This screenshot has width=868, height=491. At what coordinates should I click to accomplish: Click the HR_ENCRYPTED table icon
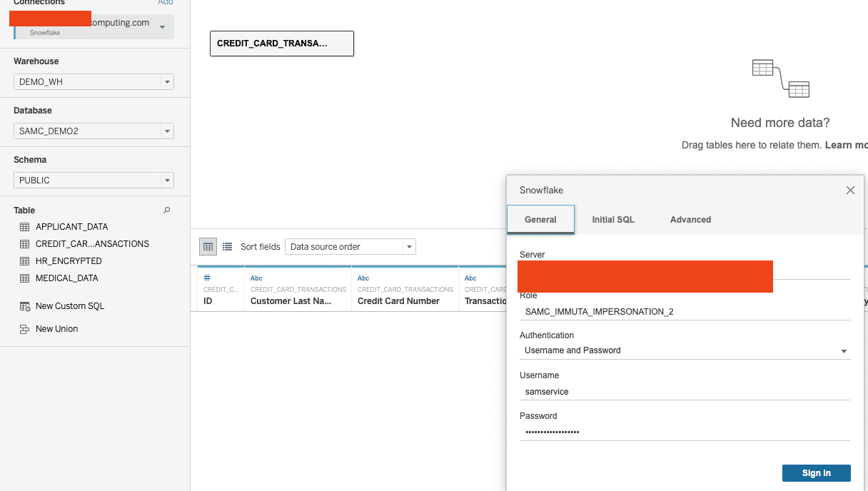[x=24, y=261]
